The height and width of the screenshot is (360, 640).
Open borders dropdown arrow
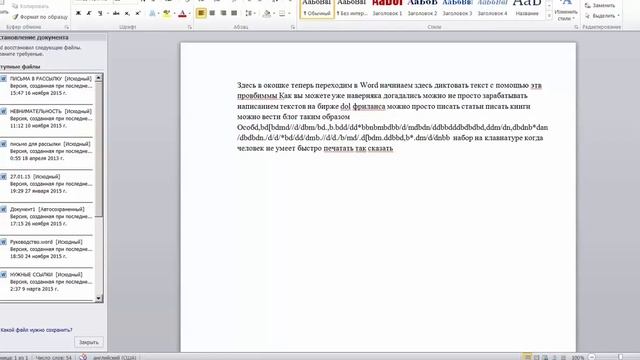[289, 13]
